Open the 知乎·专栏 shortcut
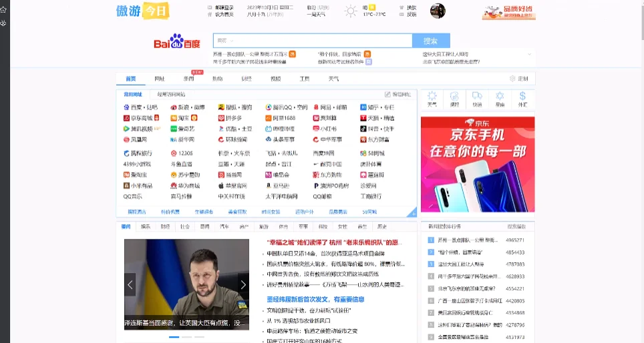The height and width of the screenshot is (343, 644). click(377, 107)
